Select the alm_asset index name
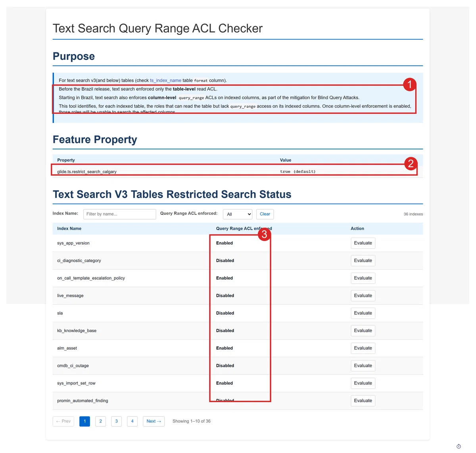The height and width of the screenshot is (453, 476). pos(67,348)
